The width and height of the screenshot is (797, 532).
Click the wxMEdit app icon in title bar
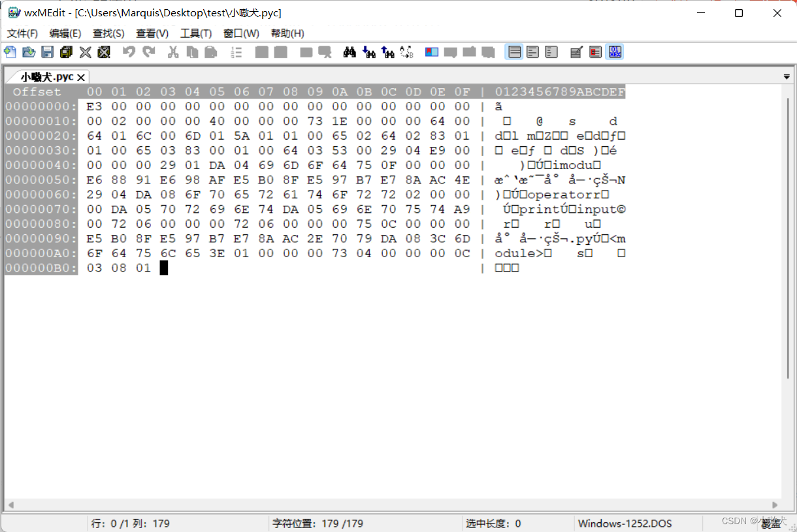click(14, 13)
